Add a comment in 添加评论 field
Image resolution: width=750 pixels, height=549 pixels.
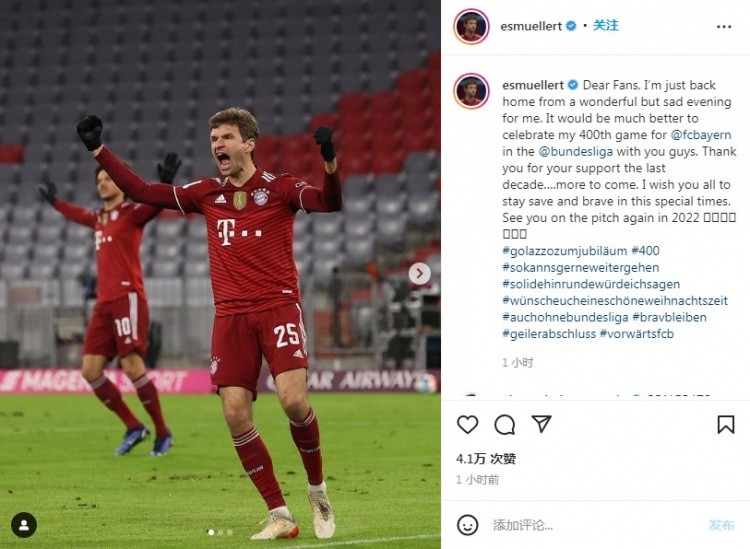coord(593,525)
